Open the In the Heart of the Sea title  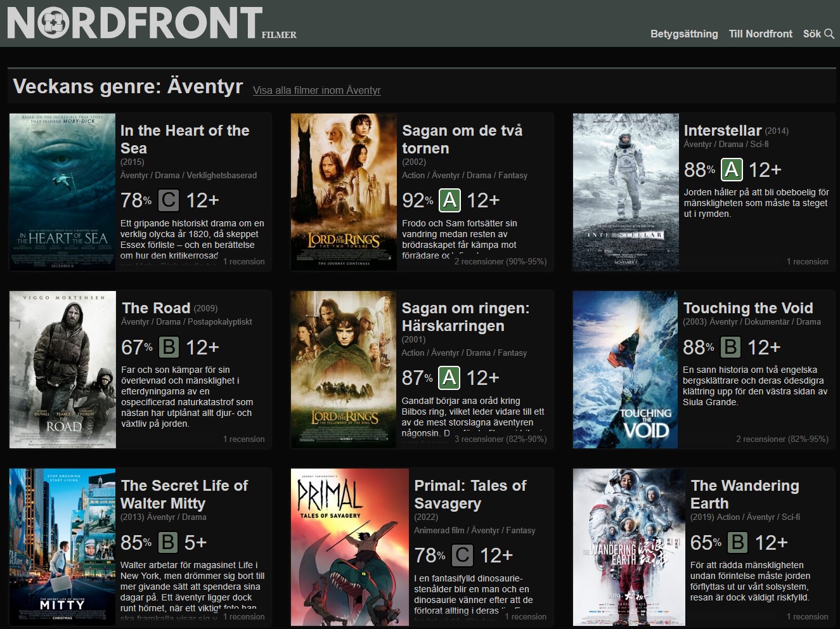click(185, 139)
